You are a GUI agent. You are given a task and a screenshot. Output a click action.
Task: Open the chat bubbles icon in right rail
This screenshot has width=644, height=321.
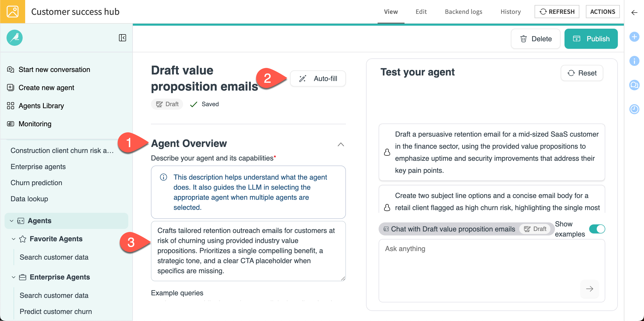(x=634, y=85)
